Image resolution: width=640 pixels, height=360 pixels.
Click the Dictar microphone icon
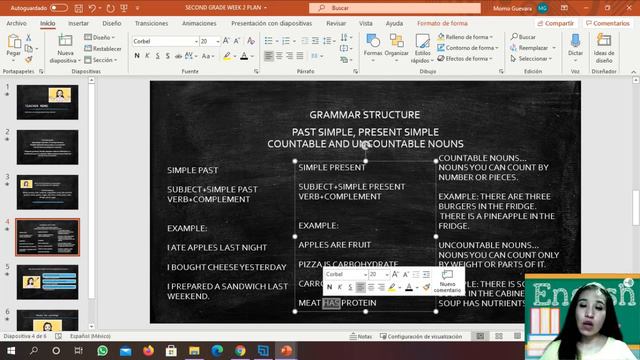pos(575,41)
